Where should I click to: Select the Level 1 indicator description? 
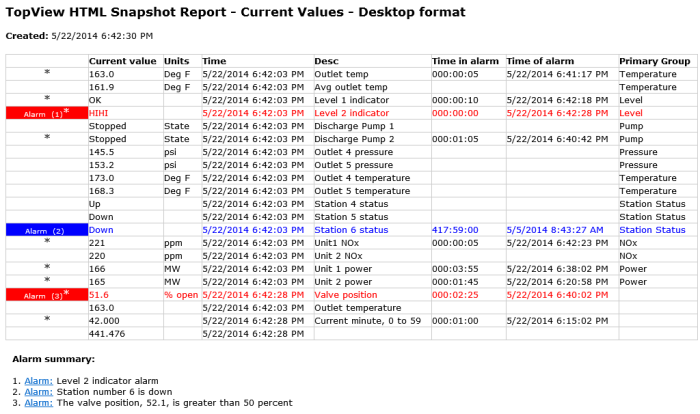(x=351, y=100)
